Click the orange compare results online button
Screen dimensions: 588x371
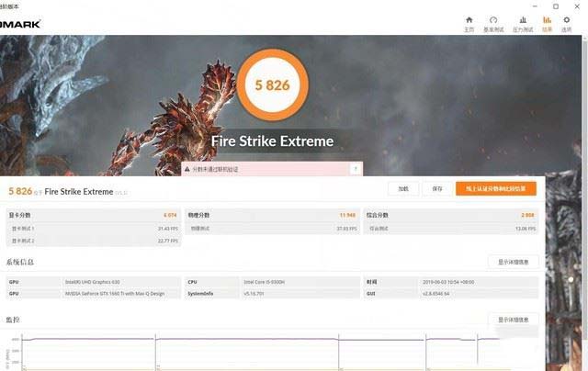tap(496, 188)
